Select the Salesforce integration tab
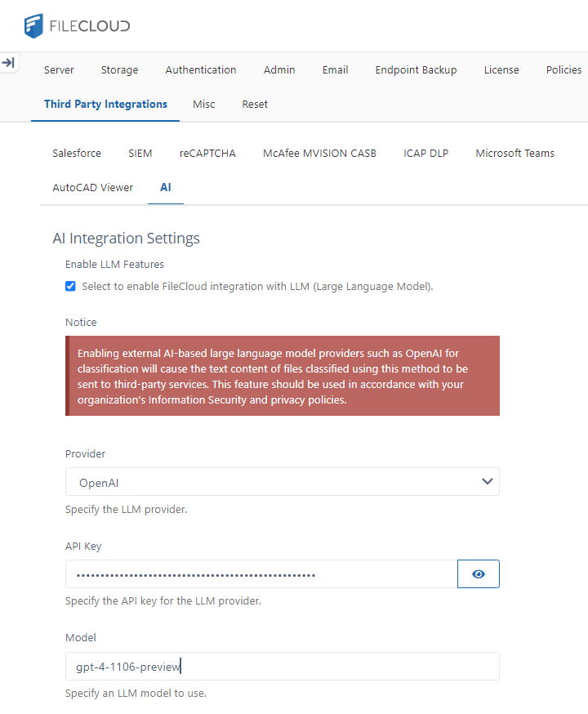The width and height of the screenshot is (588, 714). click(77, 154)
